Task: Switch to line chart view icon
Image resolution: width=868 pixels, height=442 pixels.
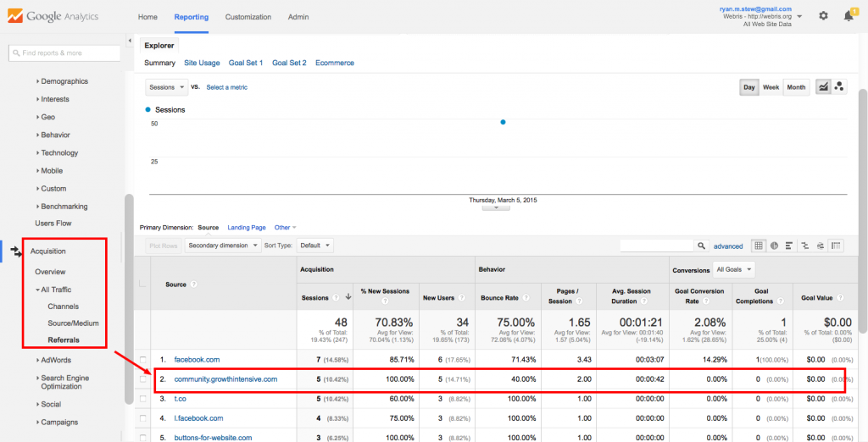Action: [823, 87]
